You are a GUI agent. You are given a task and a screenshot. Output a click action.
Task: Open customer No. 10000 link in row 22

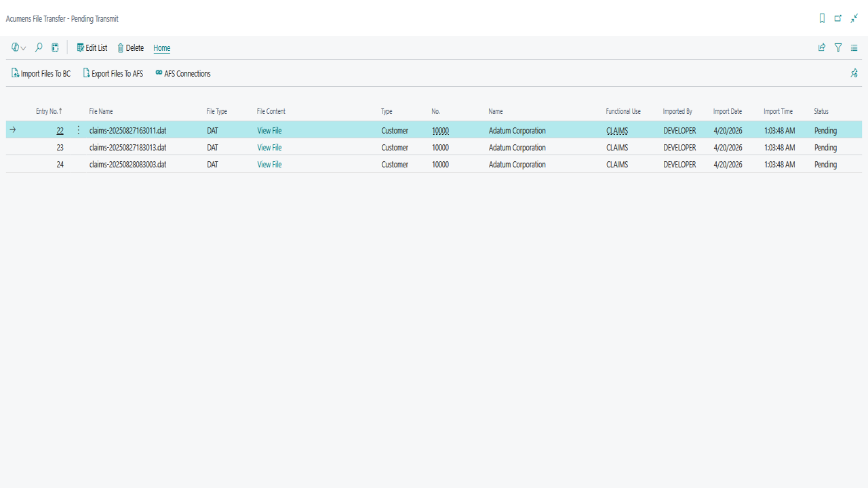[440, 131]
